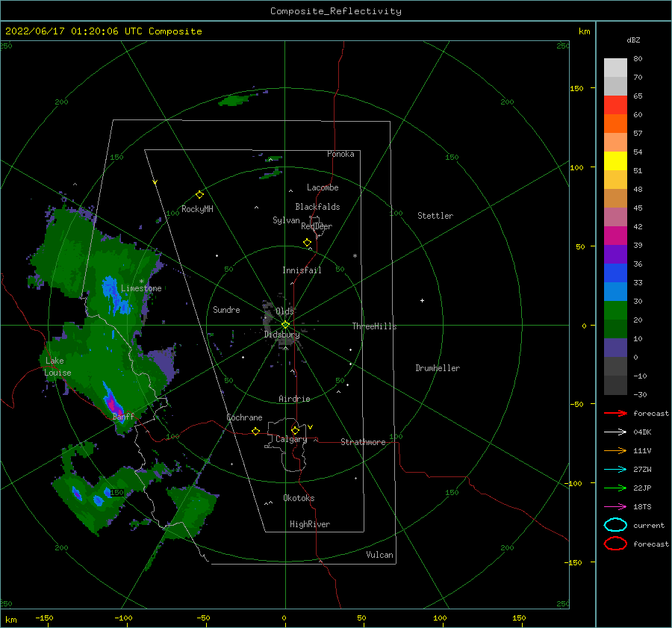Click the yellow diamond marker below RedDeer
672x628 pixels.
pos(307,243)
